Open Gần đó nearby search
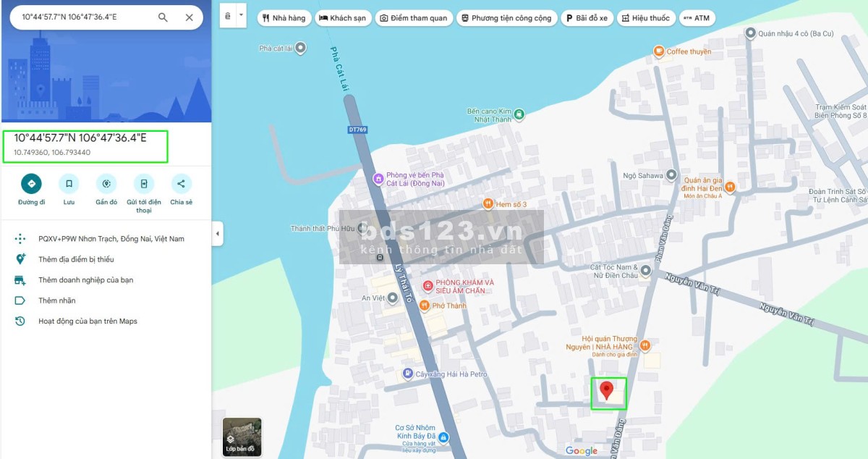Viewport: 868px width, 459px height. [x=106, y=184]
